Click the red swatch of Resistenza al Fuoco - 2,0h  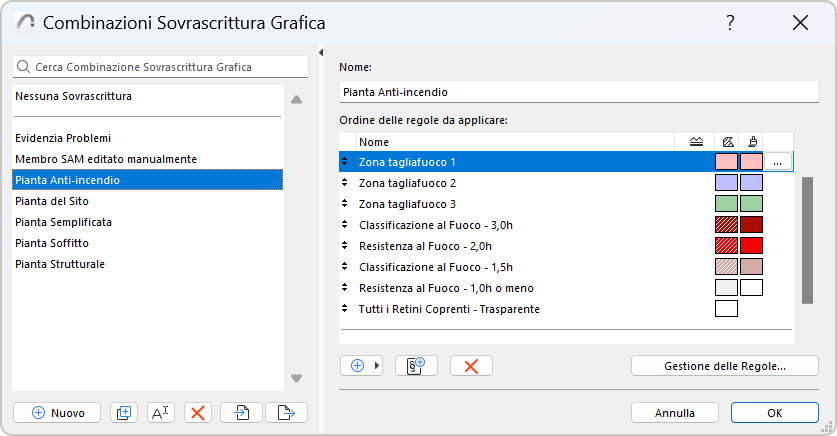pos(751,246)
